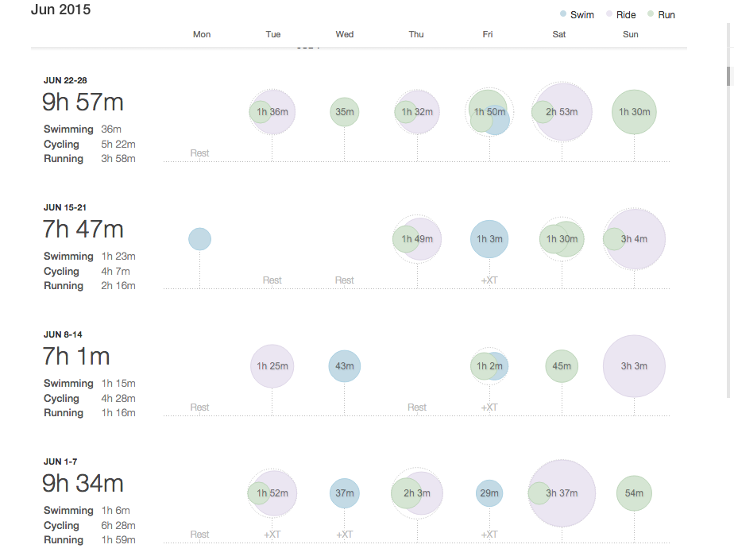The height and width of the screenshot is (560, 734).
Task: Click the Mon column header
Action: coord(202,34)
